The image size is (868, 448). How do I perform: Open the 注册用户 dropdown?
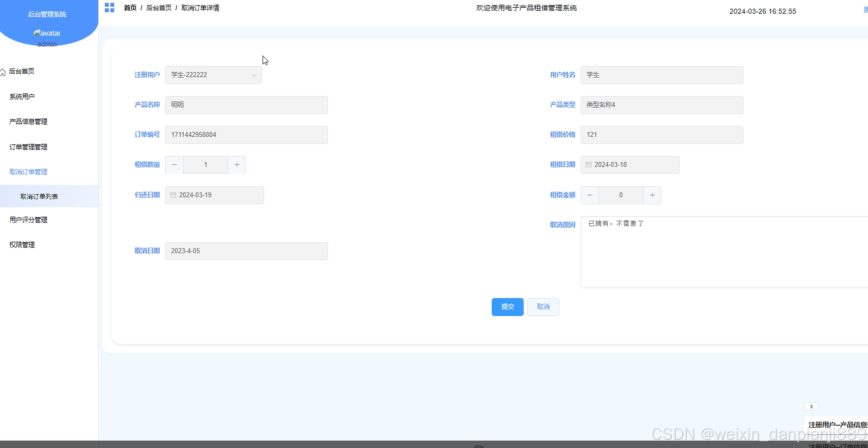[x=213, y=75]
